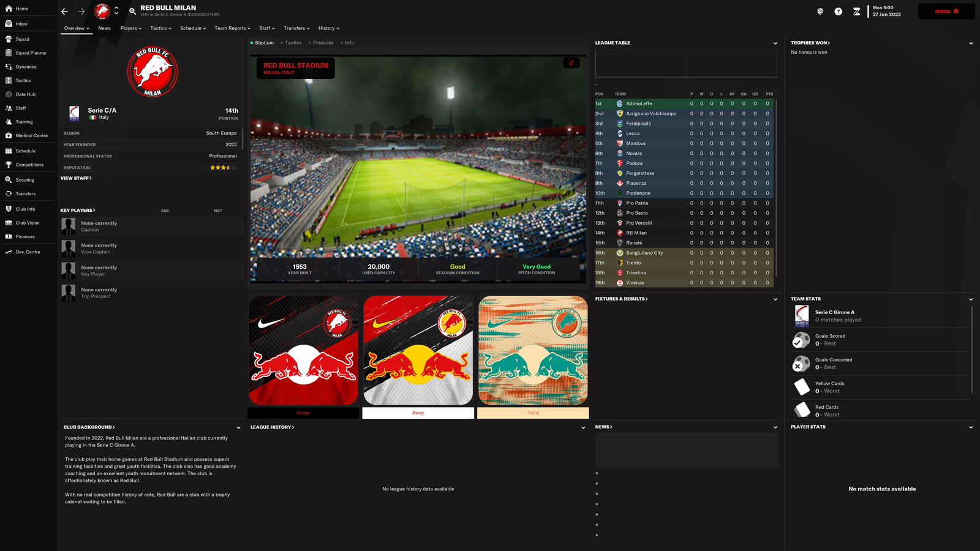This screenshot has height=551, width=980.
Task: Open the Trophies Won panel chevron
Action: tap(971, 43)
